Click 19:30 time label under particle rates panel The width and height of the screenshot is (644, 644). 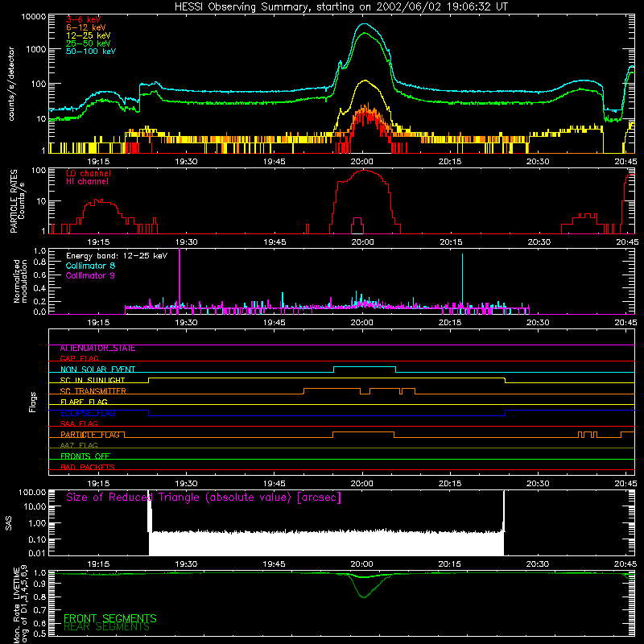coord(187,242)
